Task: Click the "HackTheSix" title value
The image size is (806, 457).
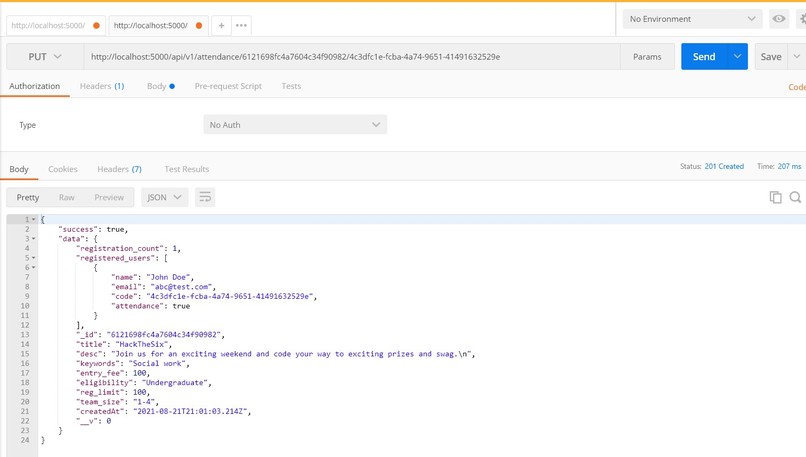Action: pyautogui.click(x=142, y=344)
